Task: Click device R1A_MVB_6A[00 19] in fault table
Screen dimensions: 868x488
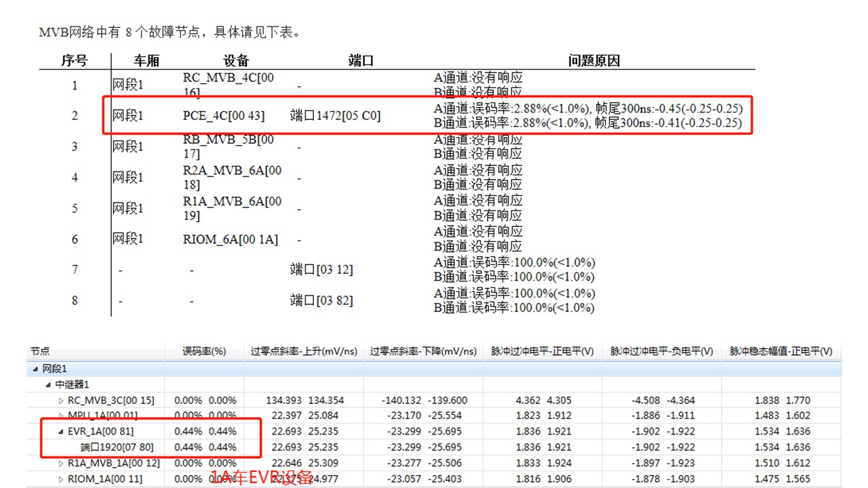Action: [x=233, y=208]
